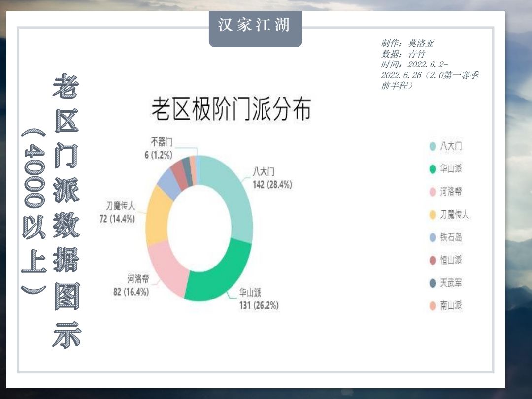
Task: Click the 72 (14.4%) data label
Action: point(117,219)
